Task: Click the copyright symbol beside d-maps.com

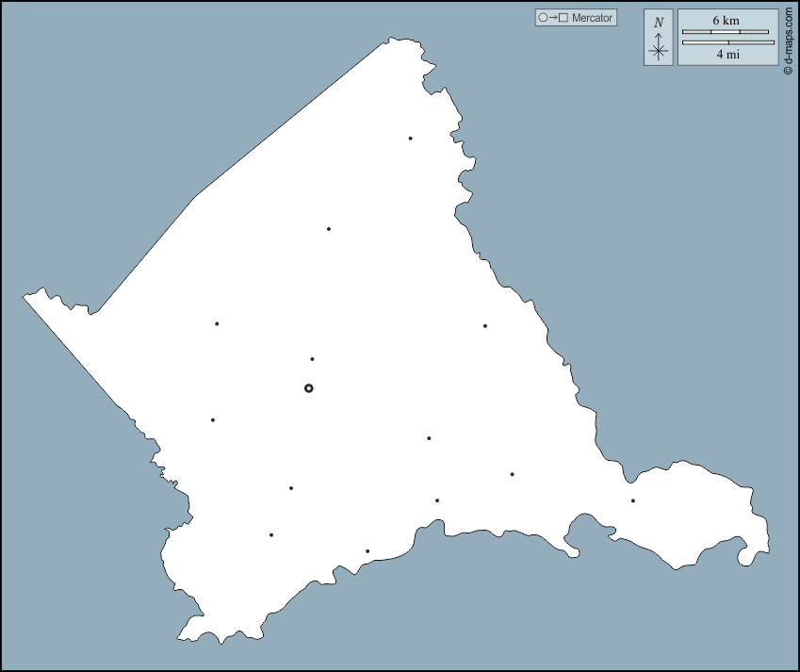Action: [x=788, y=69]
